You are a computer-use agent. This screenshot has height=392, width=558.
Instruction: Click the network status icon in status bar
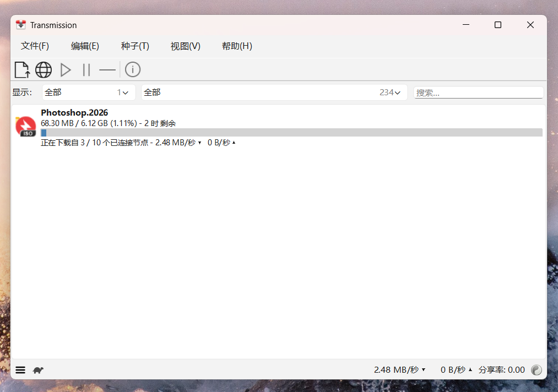pos(536,370)
